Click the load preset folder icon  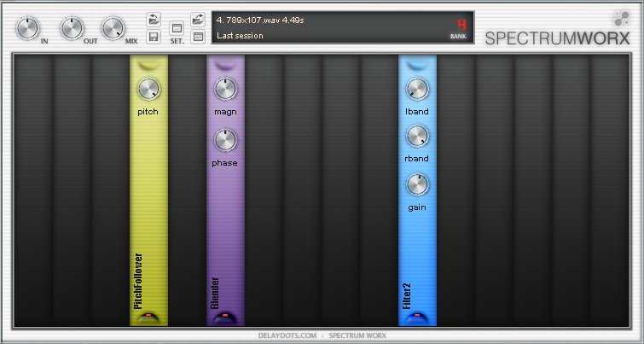[154, 20]
